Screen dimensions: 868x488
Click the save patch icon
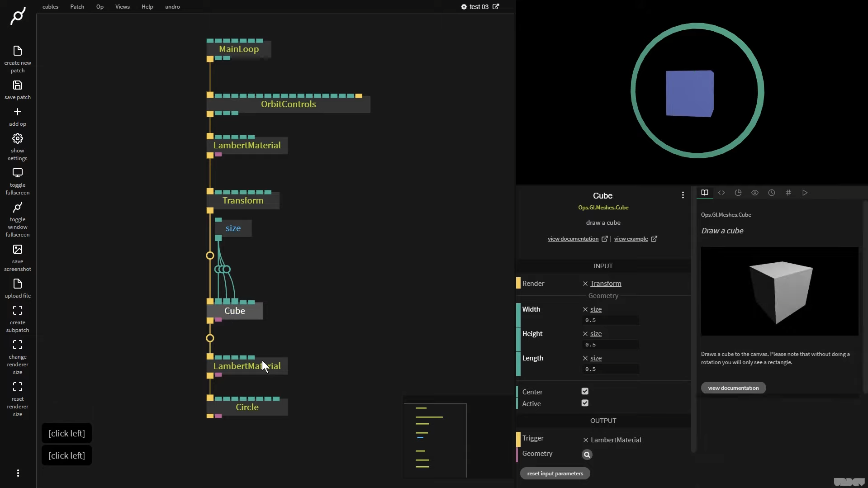(x=18, y=85)
